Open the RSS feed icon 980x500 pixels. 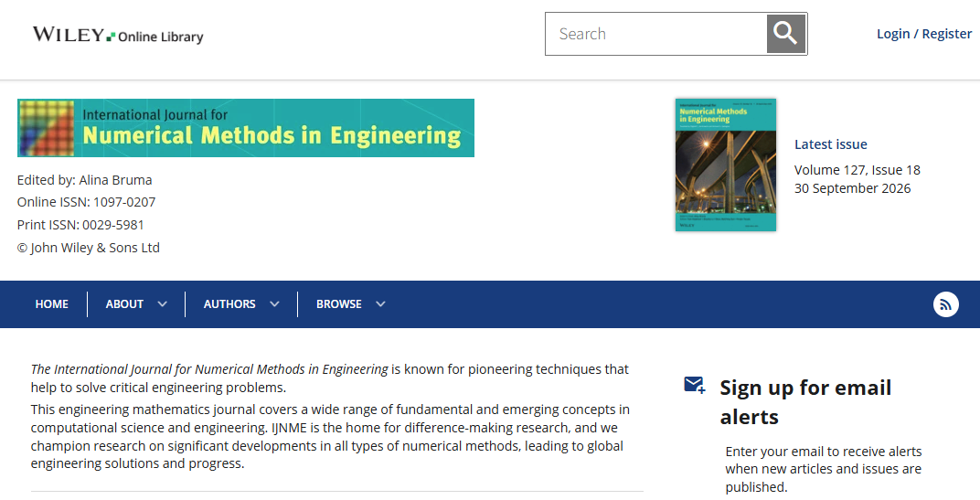(x=945, y=304)
